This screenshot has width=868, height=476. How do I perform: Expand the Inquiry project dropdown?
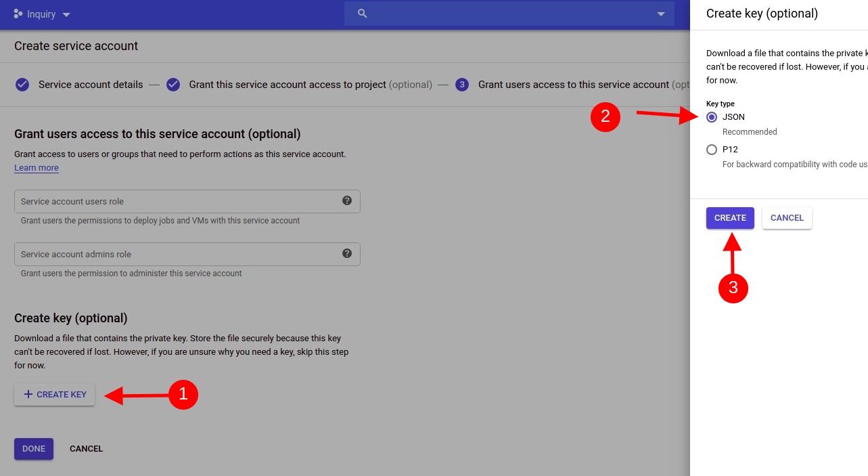coord(66,14)
